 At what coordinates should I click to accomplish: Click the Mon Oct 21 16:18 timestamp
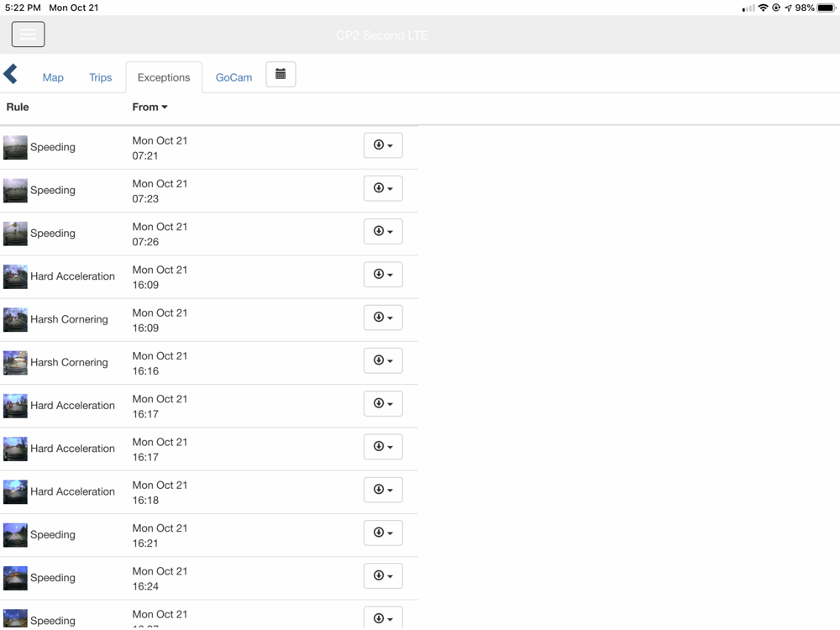click(160, 492)
